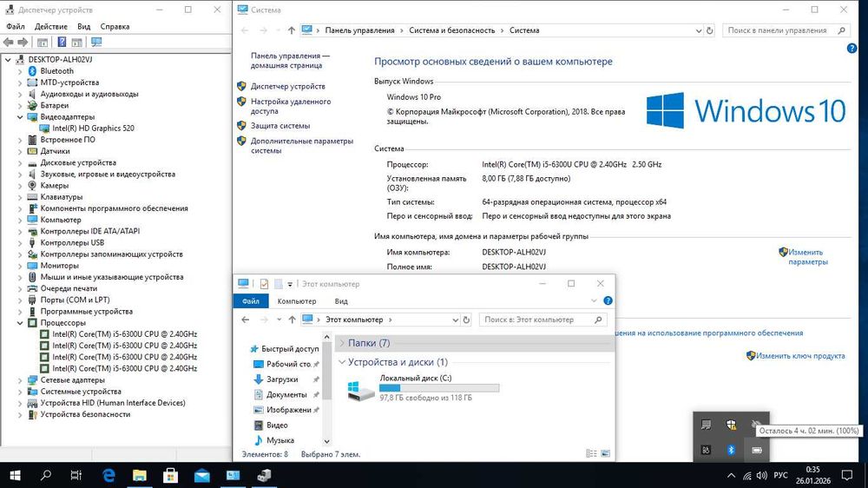Expand the Папки (7) group in Этот компьютер
This screenshot has height=488, width=868.
(x=342, y=344)
